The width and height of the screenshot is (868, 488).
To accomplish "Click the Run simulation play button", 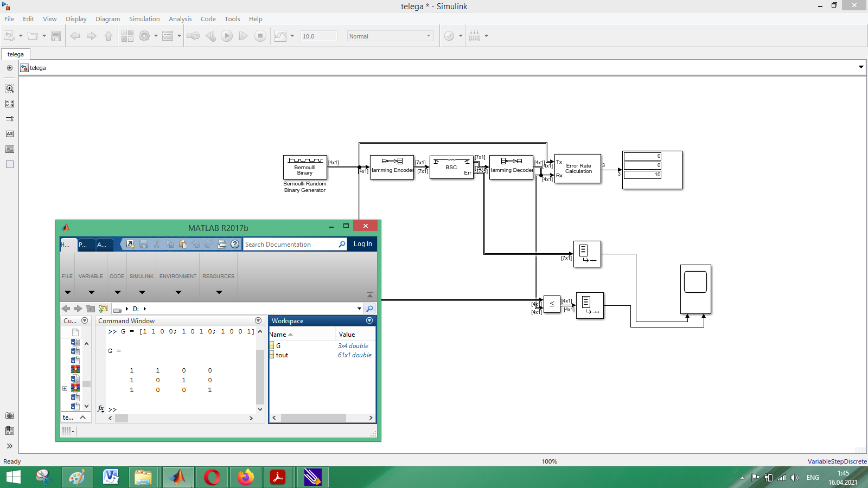I will 227,36.
